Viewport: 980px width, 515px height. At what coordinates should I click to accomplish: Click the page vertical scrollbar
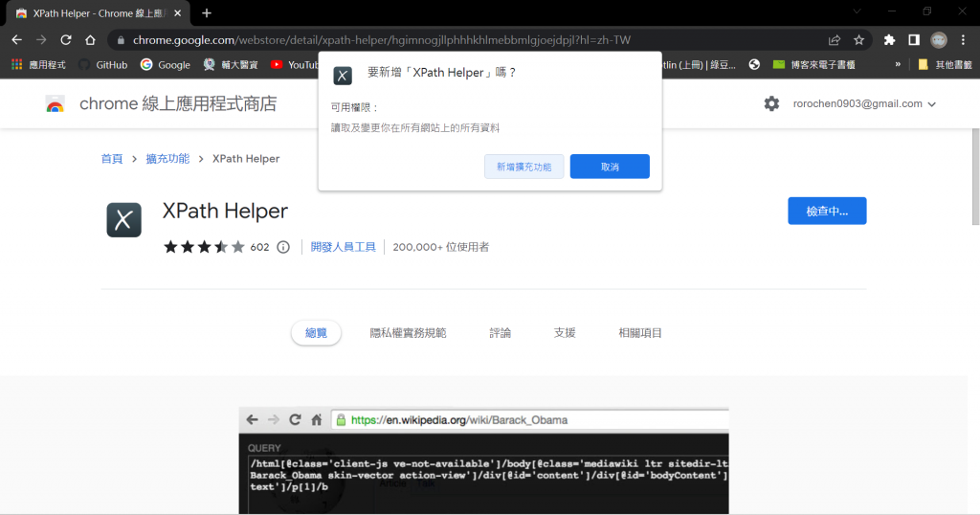tap(975, 177)
